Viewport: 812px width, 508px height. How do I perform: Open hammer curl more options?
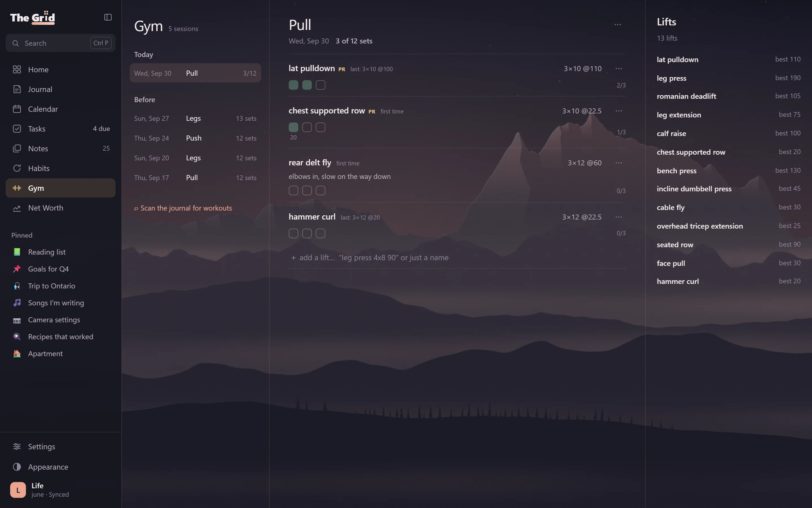click(619, 217)
